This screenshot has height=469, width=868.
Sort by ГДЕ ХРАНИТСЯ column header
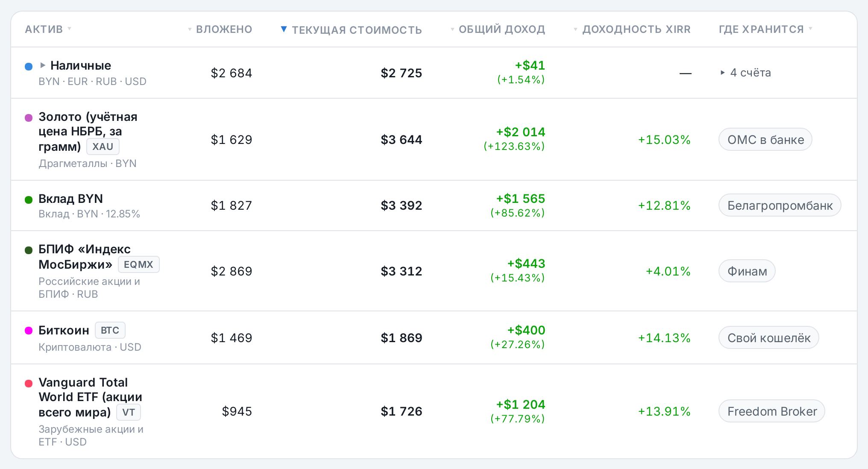[x=765, y=29]
